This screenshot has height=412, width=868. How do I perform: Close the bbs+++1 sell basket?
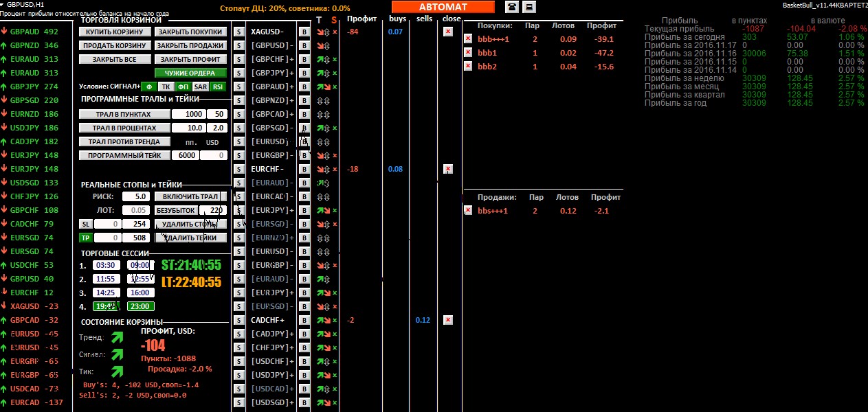468,210
